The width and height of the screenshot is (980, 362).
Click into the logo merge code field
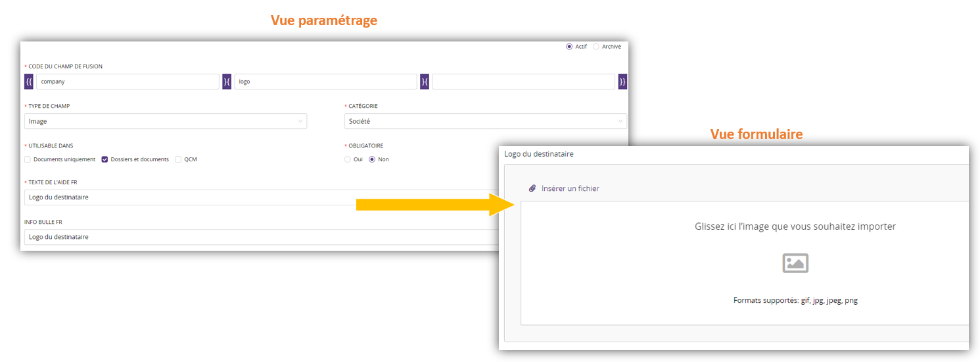325,82
